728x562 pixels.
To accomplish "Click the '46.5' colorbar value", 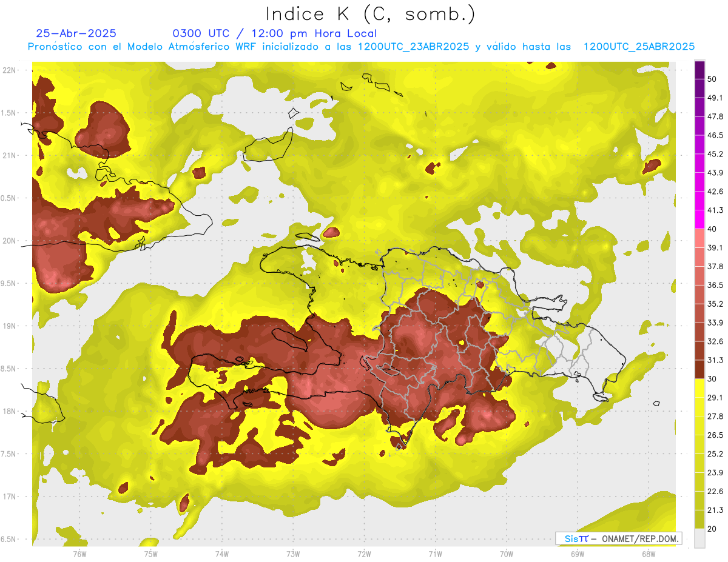I will coord(715,135).
